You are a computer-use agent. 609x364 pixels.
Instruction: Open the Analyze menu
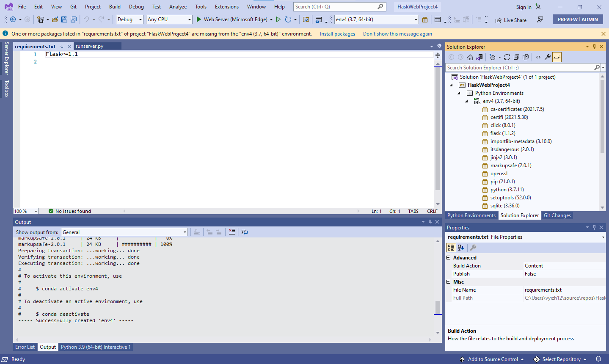click(x=178, y=7)
